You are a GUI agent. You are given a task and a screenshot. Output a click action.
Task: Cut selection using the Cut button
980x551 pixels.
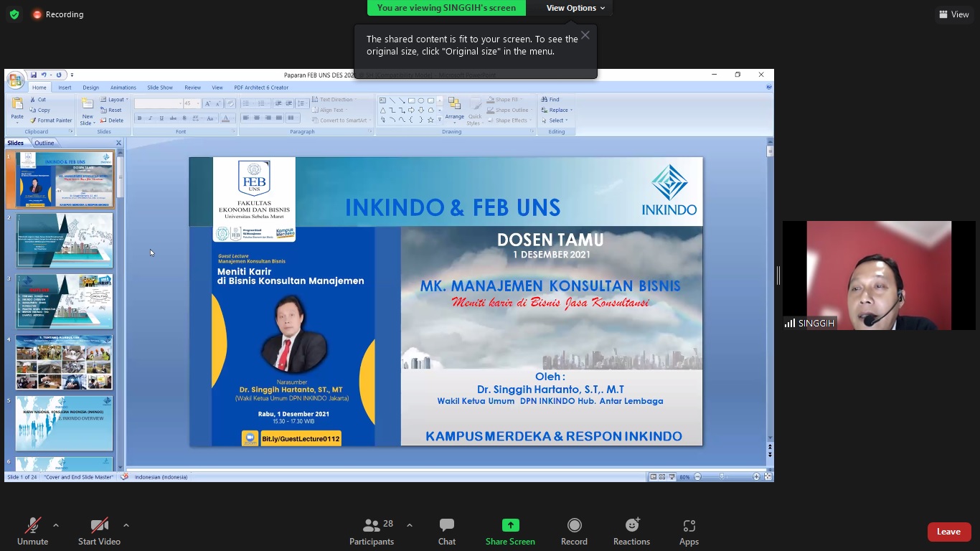38,100
